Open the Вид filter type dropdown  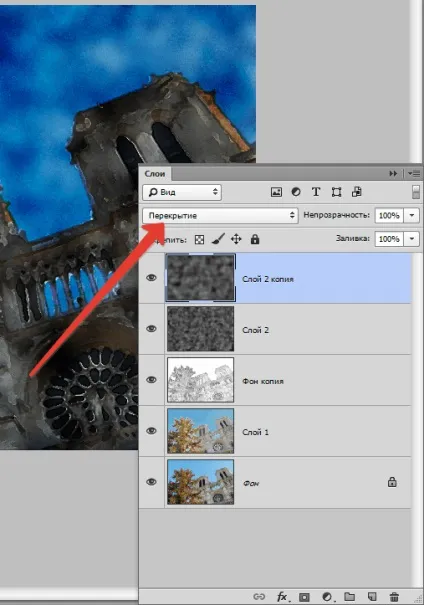182,192
